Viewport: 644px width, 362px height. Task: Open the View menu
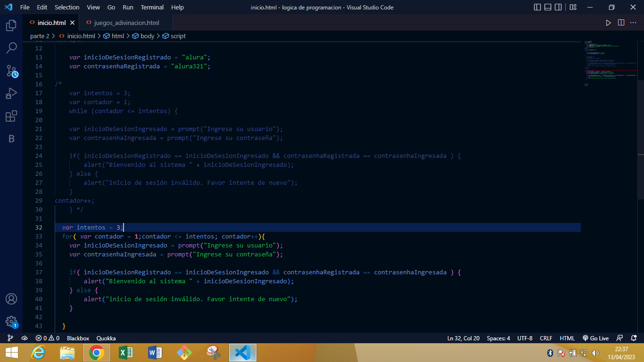pyautogui.click(x=93, y=7)
